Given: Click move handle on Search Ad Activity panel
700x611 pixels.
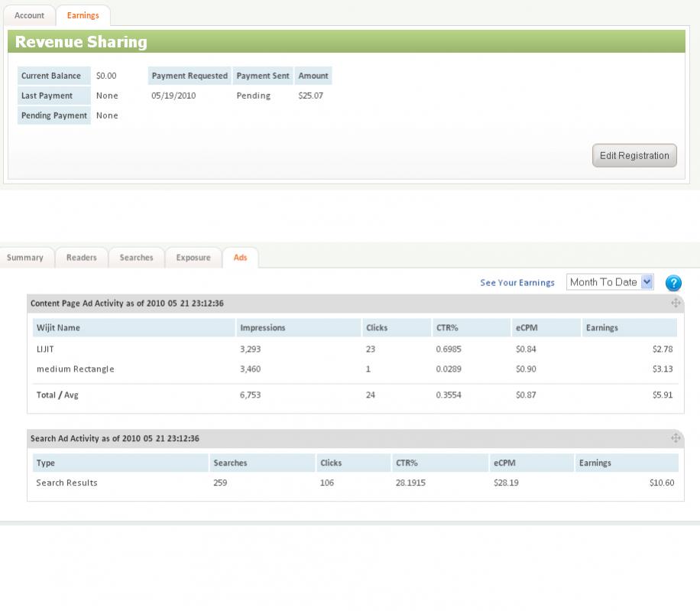Looking at the screenshot, I should pos(676,438).
